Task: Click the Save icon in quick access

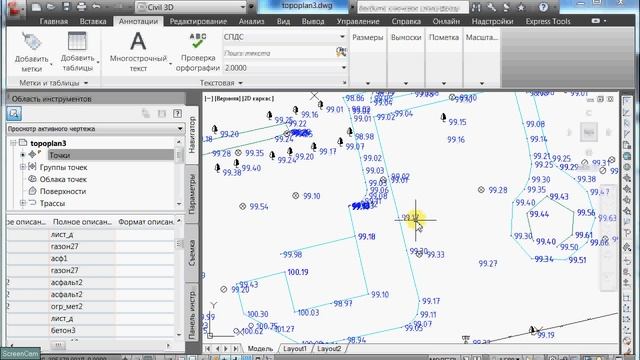Action: 66,7
